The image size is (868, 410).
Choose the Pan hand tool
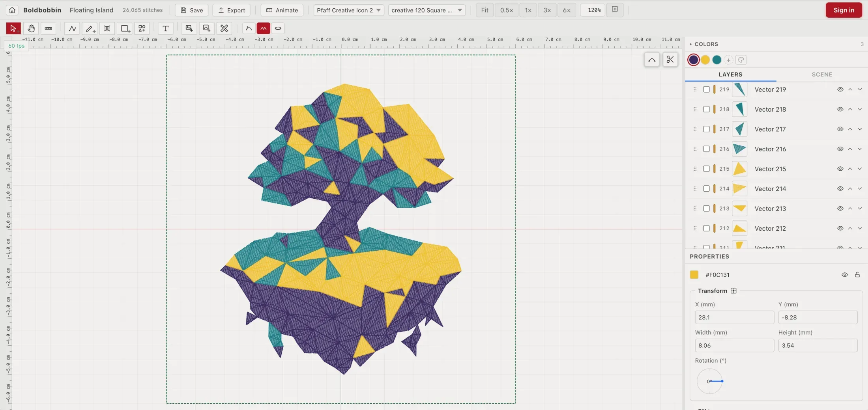31,28
